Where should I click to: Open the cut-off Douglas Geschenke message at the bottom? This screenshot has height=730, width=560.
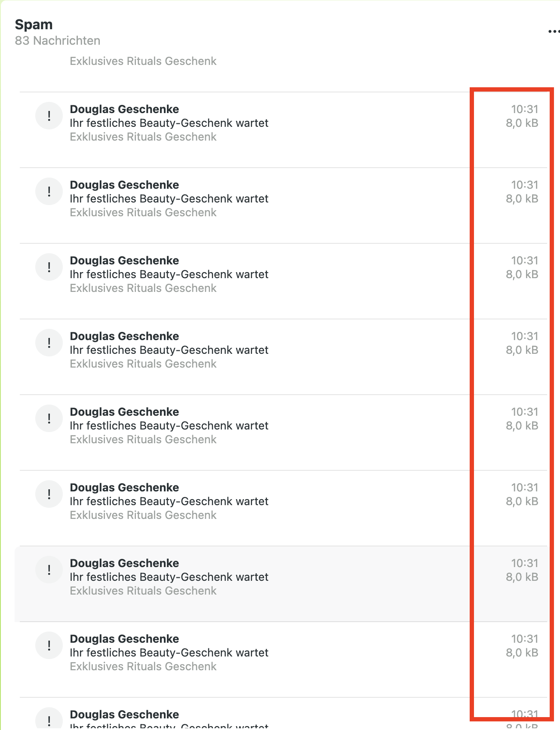(x=124, y=715)
